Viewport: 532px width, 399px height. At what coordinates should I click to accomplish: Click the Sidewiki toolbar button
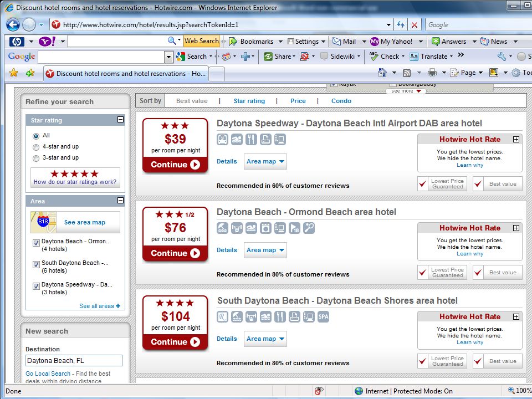(x=337, y=57)
